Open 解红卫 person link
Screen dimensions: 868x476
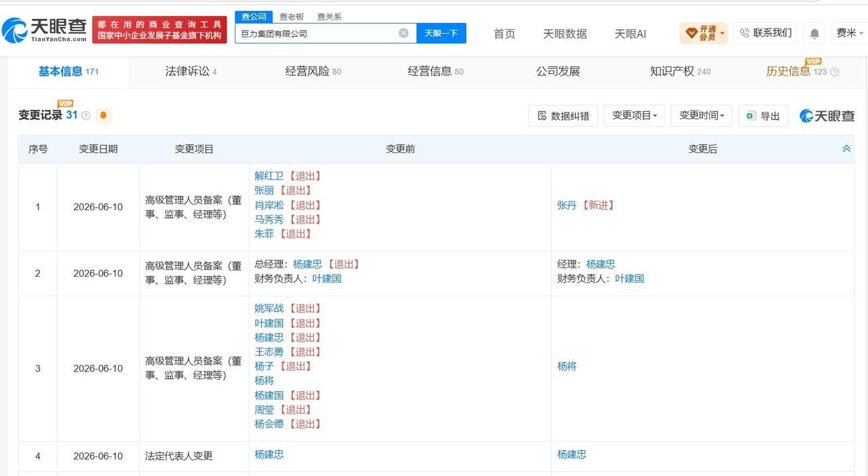[269, 176]
